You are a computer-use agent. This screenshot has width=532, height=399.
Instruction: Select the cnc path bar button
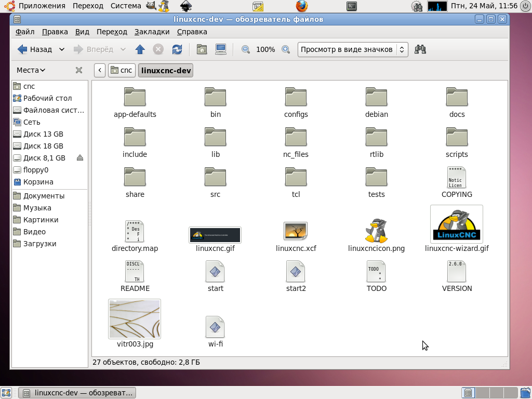tap(122, 70)
